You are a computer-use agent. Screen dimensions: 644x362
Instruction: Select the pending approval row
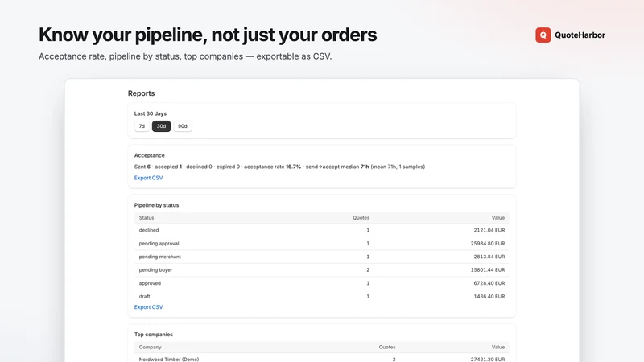tap(321, 244)
